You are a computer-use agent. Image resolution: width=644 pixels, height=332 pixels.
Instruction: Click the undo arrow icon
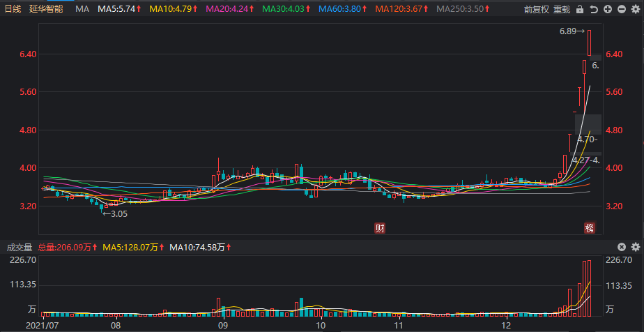[x=594, y=10]
